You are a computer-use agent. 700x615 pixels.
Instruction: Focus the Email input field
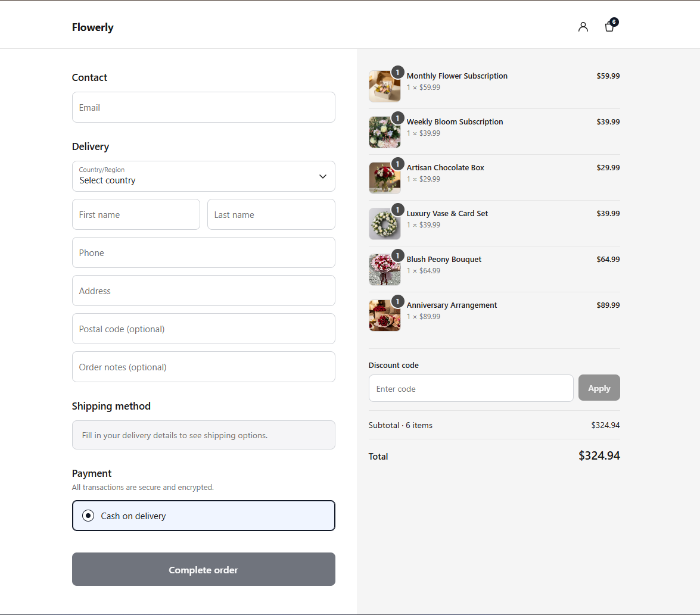pos(204,108)
